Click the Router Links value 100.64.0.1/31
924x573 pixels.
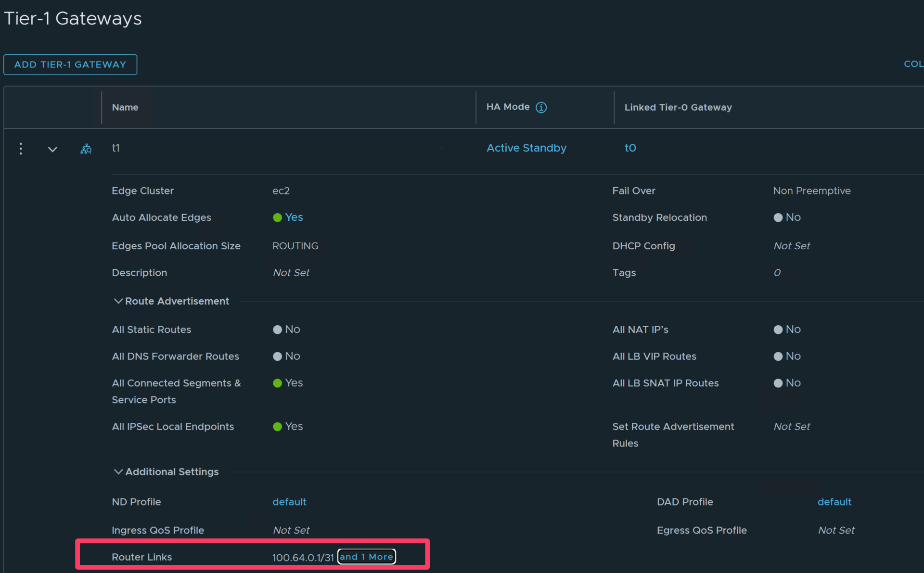(303, 557)
